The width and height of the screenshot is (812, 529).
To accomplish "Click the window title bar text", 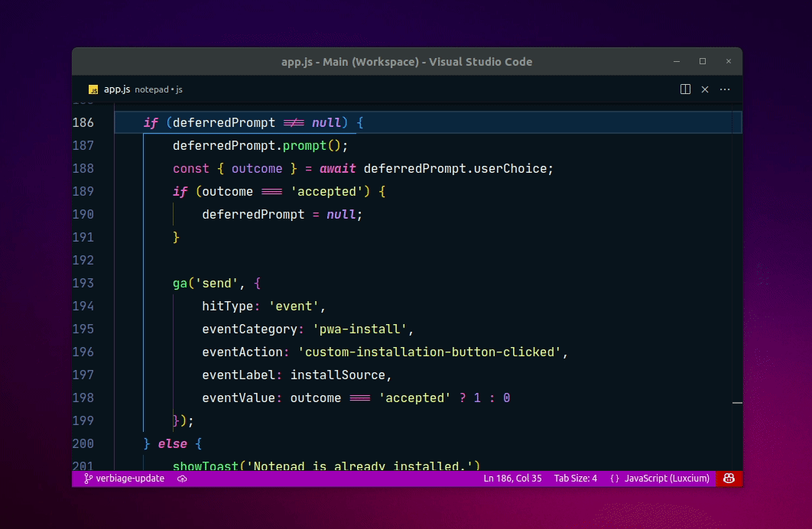I will point(407,62).
